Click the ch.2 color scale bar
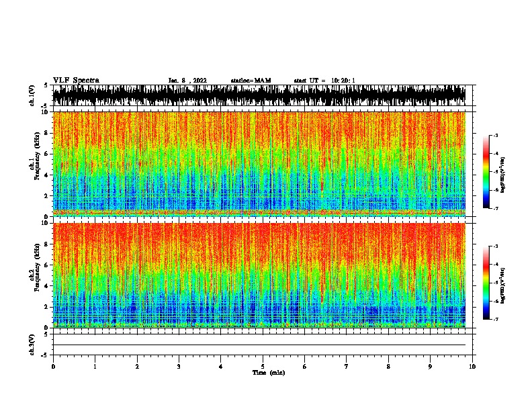Viewport: 532px width, 411px height. click(x=486, y=283)
